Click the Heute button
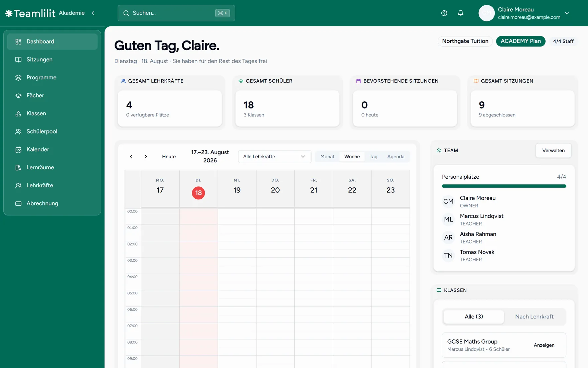This screenshot has width=588, height=368. (169, 157)
